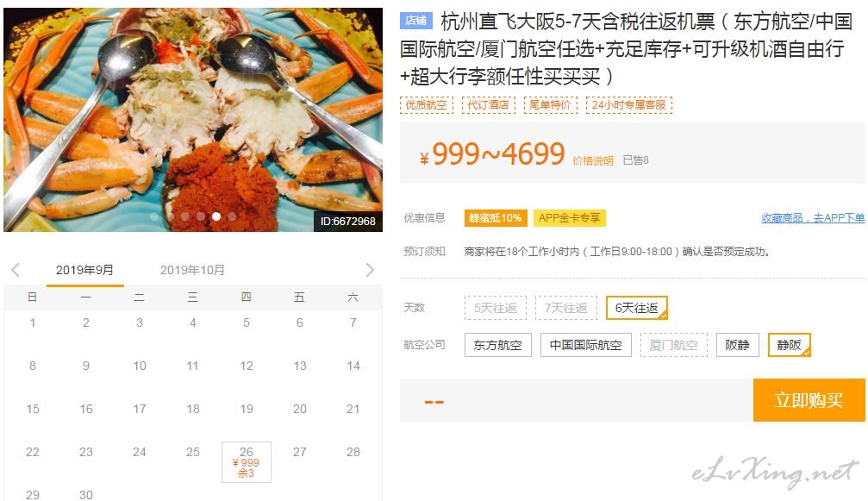
Task: Click the 店铺 shop badge
Action: point(415,21)
